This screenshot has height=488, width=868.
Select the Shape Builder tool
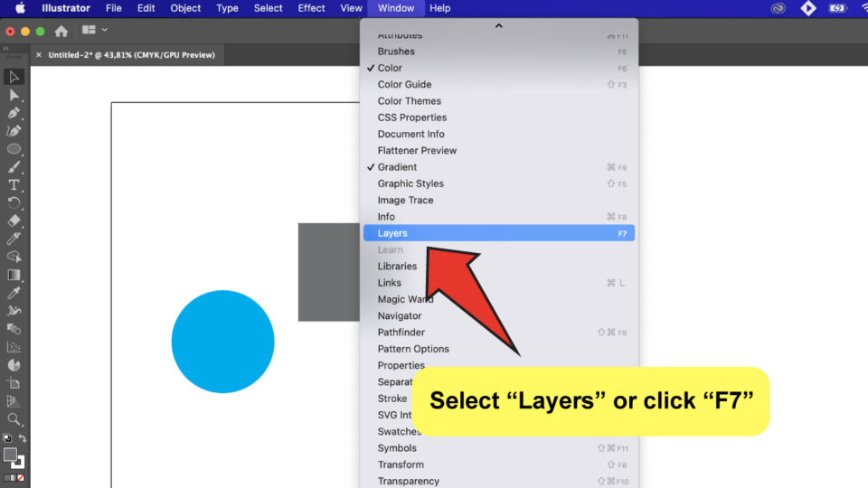point(14,257)
